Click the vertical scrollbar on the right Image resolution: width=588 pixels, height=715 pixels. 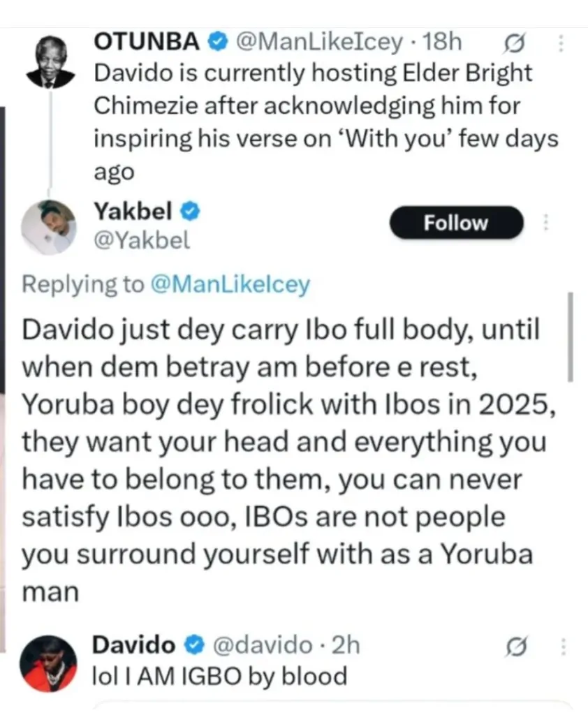click(571, 337)
